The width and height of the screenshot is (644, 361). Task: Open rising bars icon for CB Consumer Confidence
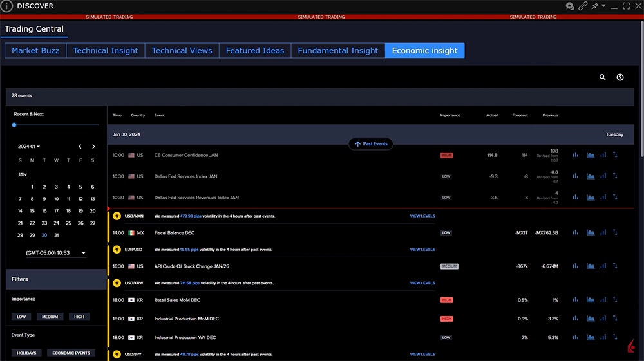click(603, 155)
